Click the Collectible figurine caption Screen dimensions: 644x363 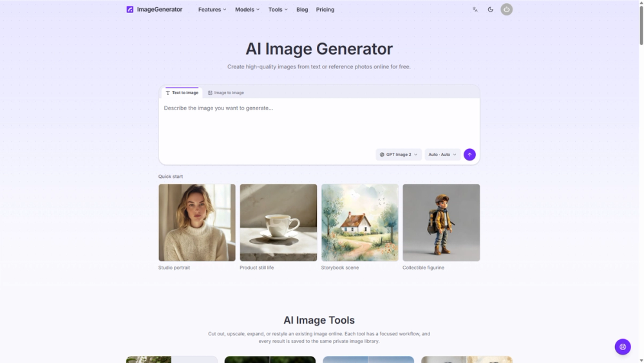[x=423, y=268]
